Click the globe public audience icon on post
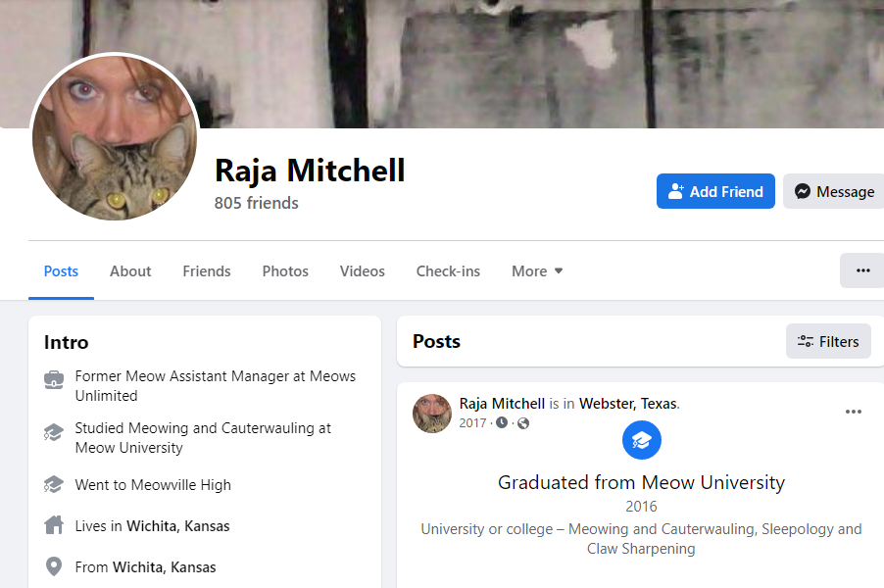Viewport: 884px width, 588px height. (523, 423)
